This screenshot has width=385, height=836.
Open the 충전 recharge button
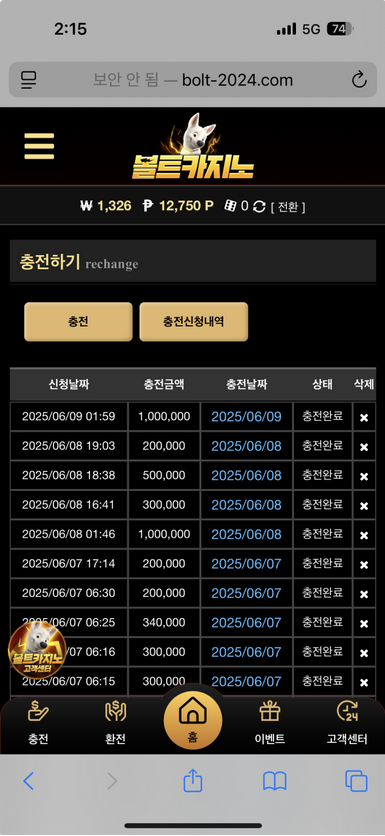tap(78, 321)
